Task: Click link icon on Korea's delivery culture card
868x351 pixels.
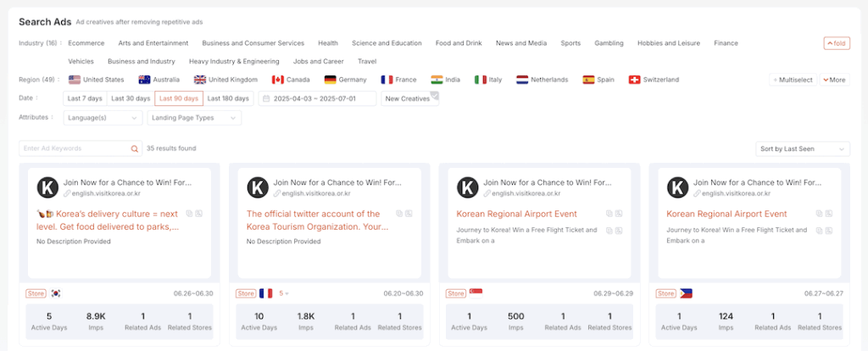Action: pyautogui.click(x=67, y=193)
